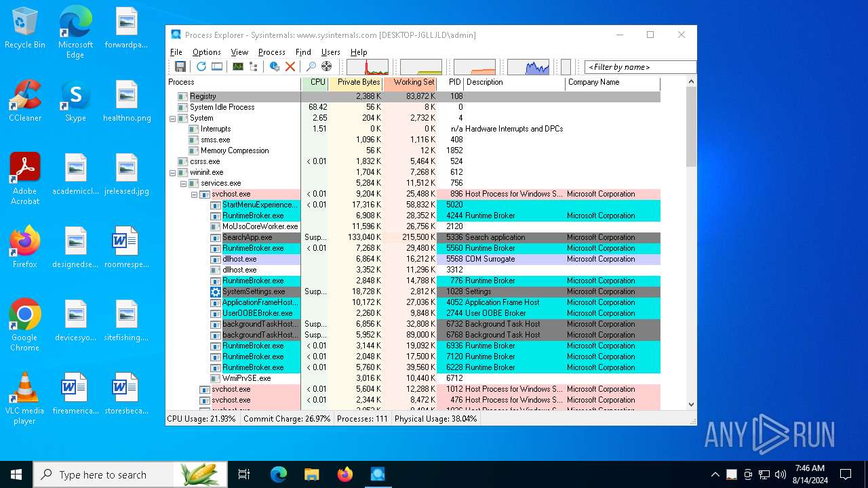Sort by the CPU column header
The image size is (868, 488).
click(315, 83)
